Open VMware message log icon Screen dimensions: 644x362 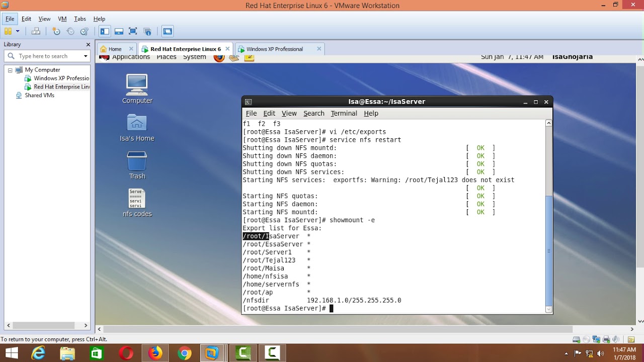(631, 339)
